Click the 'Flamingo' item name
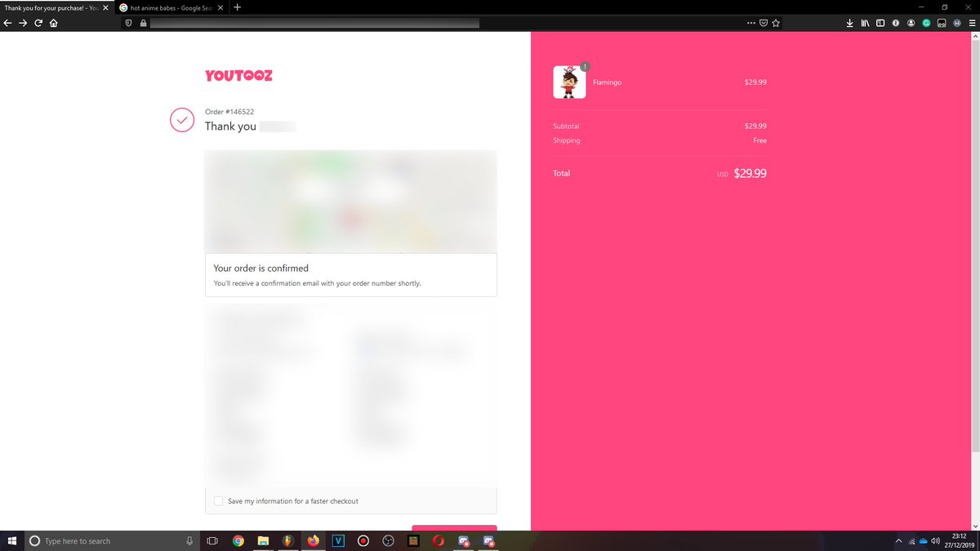Image resolution: width=980 pixels, height=551 pixels. point(607,82)
